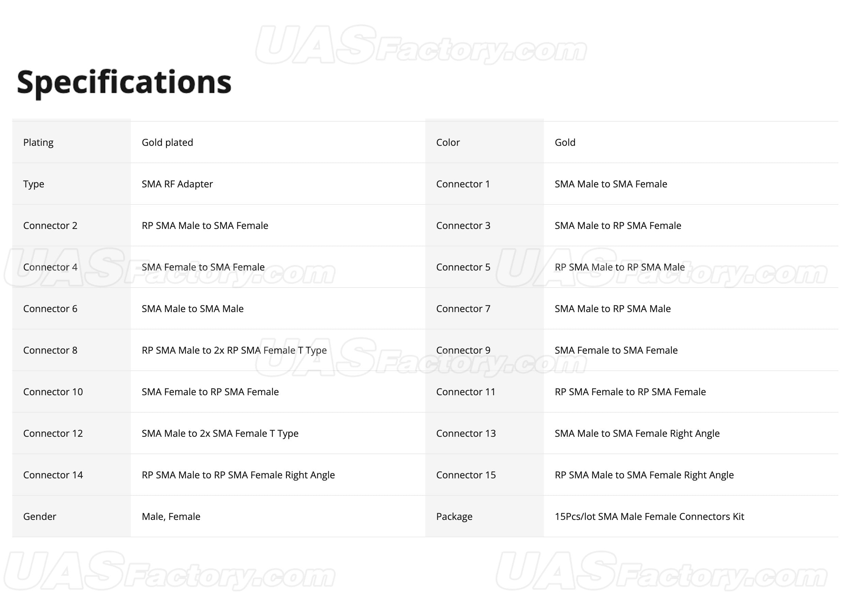The height and width of the screenshot is (616, 852).
Task: Click SMA Male to RP SMA Female
Action: (618, 226)
